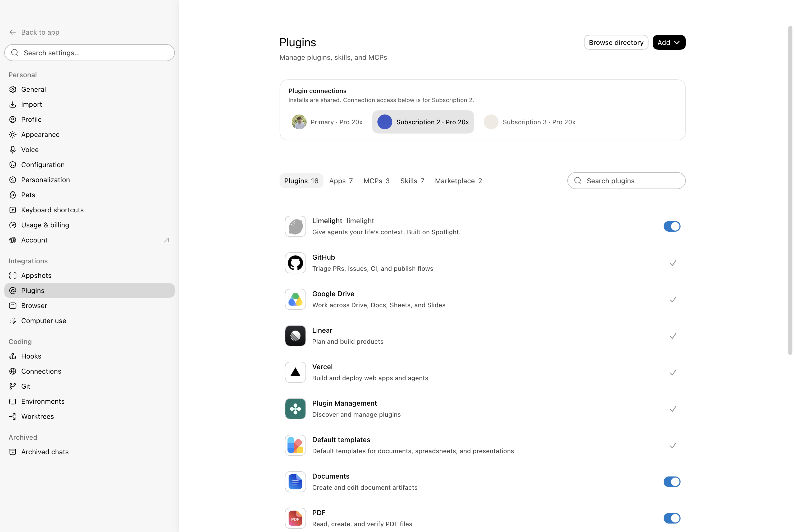Click the back arrow icon beside Back to app
The image size is (794, 532).
(12, 32)
